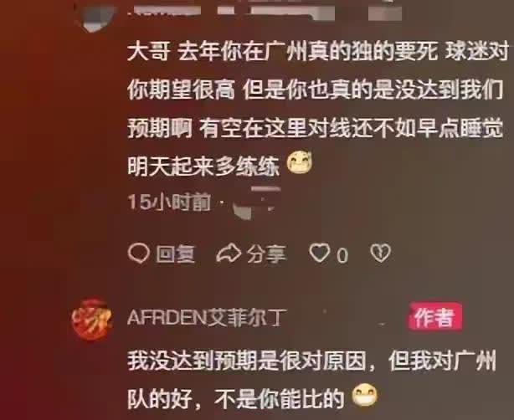Open AFRDEN艾菲尔丁 profile avatar

pyautogui.click(x=92, y=319)
